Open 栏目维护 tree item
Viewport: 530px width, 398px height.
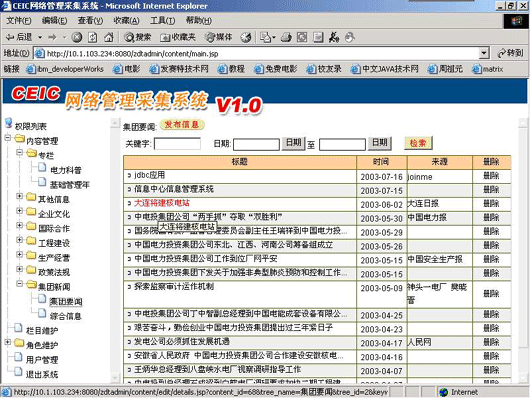point(42,331)
